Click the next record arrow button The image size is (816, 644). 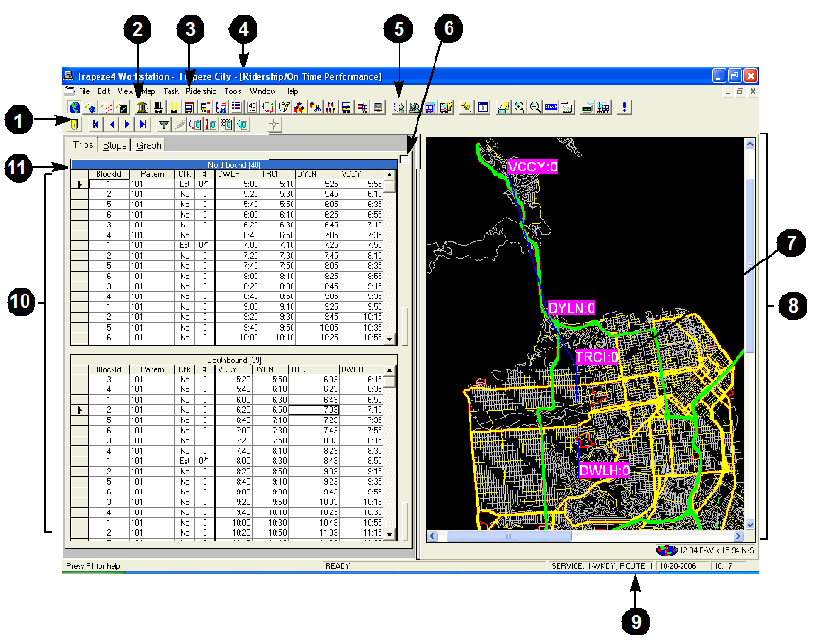click(128, 124)
